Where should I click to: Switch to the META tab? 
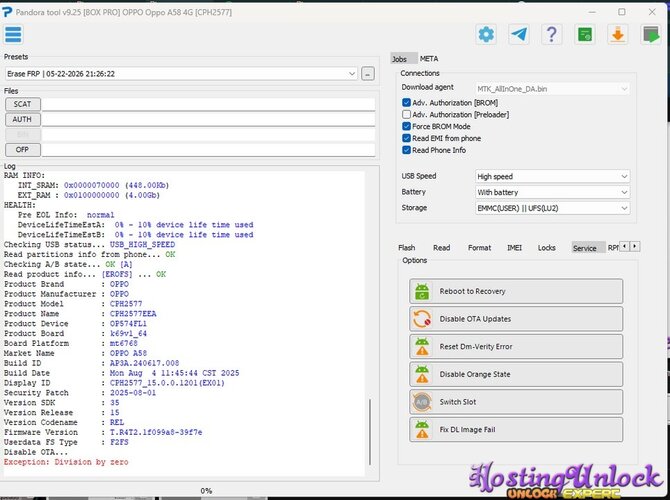[429, 59]
